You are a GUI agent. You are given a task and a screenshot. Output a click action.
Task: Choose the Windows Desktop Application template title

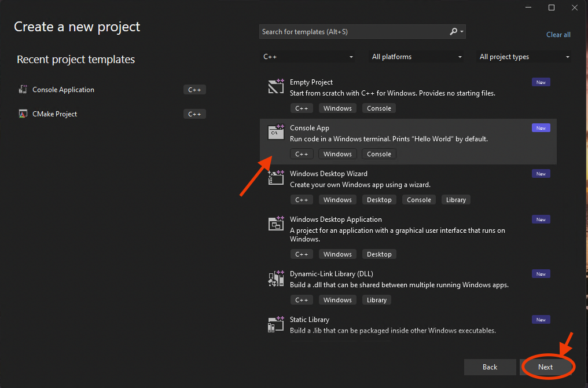[x=336, y=219]
